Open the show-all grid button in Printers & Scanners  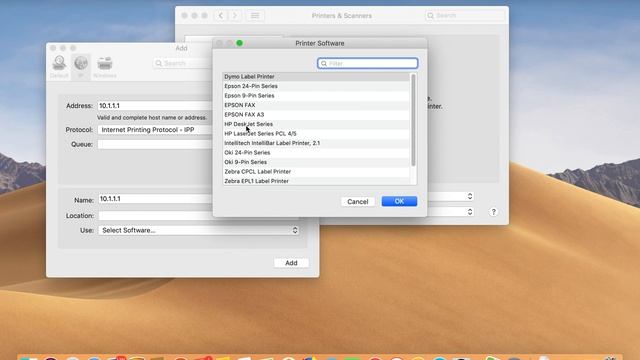(x=255, y=16)
